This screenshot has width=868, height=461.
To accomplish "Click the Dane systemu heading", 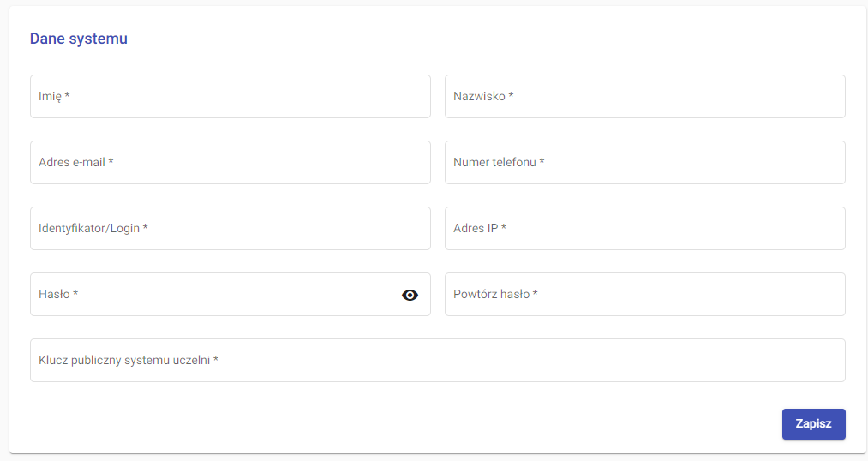I will coord(79,39).
